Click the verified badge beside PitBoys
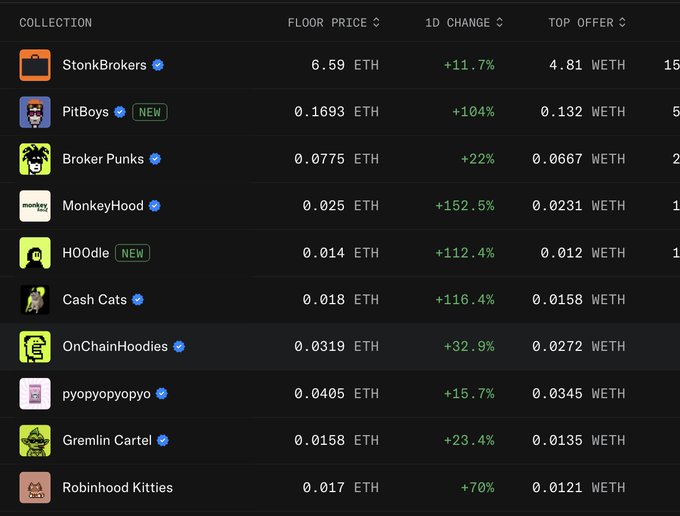This screenshot has width=680, height=516. coord(120,112)
